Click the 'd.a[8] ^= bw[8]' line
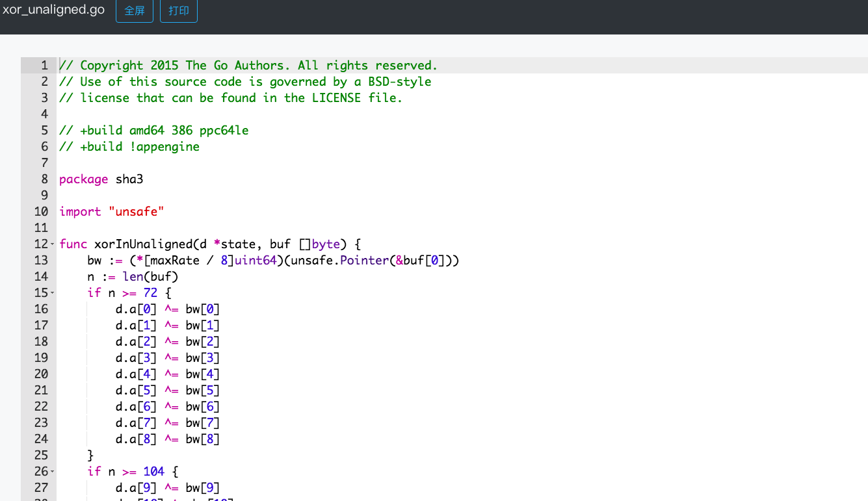Image resolution: width=868 pixels, height=501 pixels. (x=168, y=439)
